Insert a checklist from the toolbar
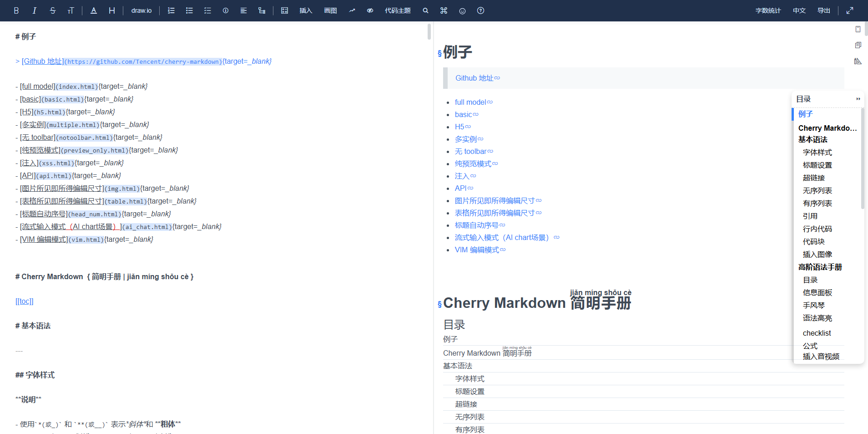 (207, 10)
